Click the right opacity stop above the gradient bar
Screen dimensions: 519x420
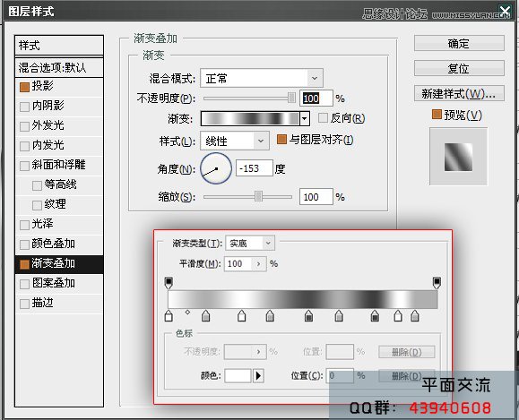tap(437, 283)
